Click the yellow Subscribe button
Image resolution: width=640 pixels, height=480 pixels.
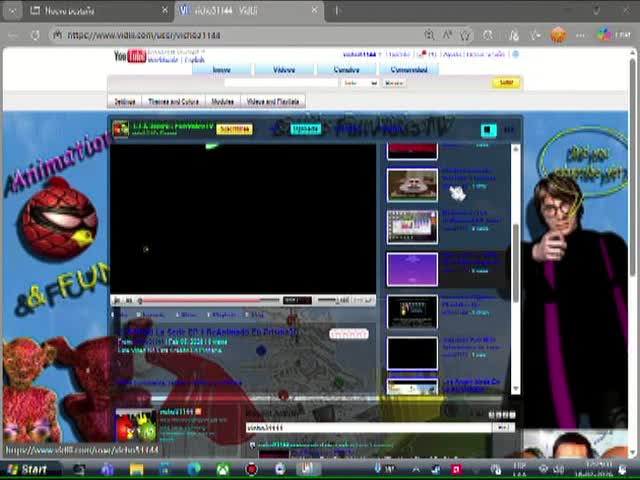click(x=235, y=129)
